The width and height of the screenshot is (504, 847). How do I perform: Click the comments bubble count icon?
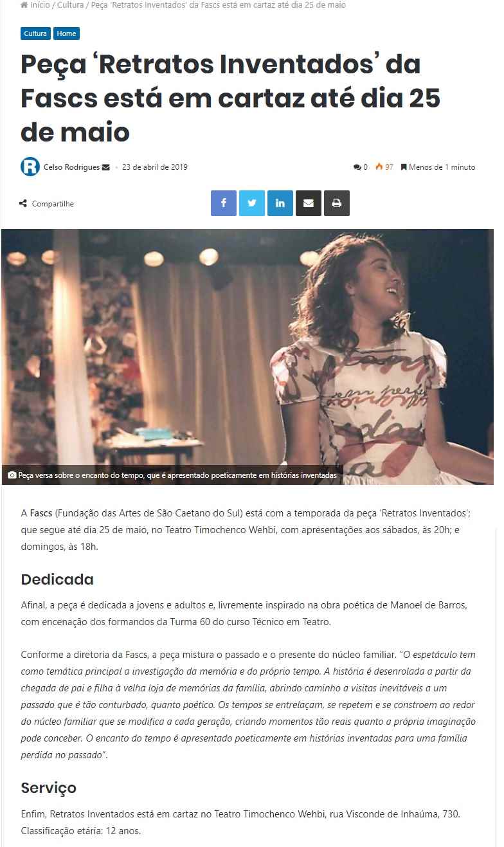point(357,167)
